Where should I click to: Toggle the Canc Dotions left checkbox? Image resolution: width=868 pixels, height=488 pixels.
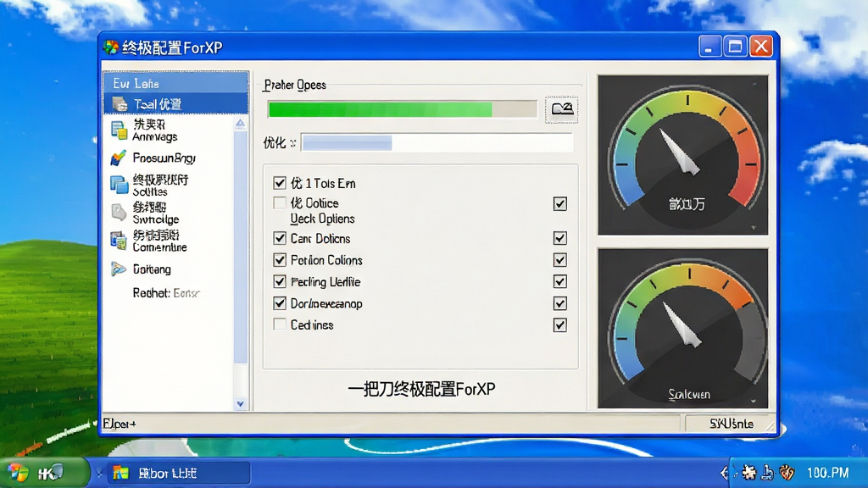click(280, 238)
